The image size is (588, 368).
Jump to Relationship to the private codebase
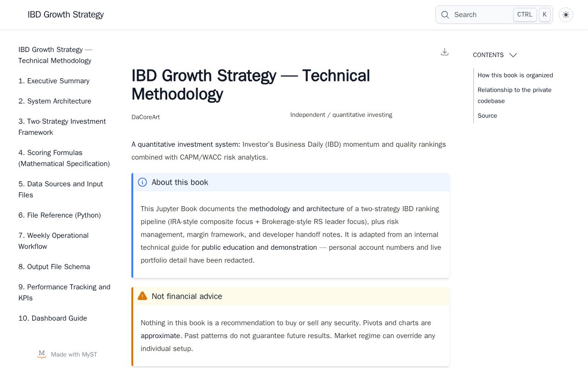click(x=514, y=96)
